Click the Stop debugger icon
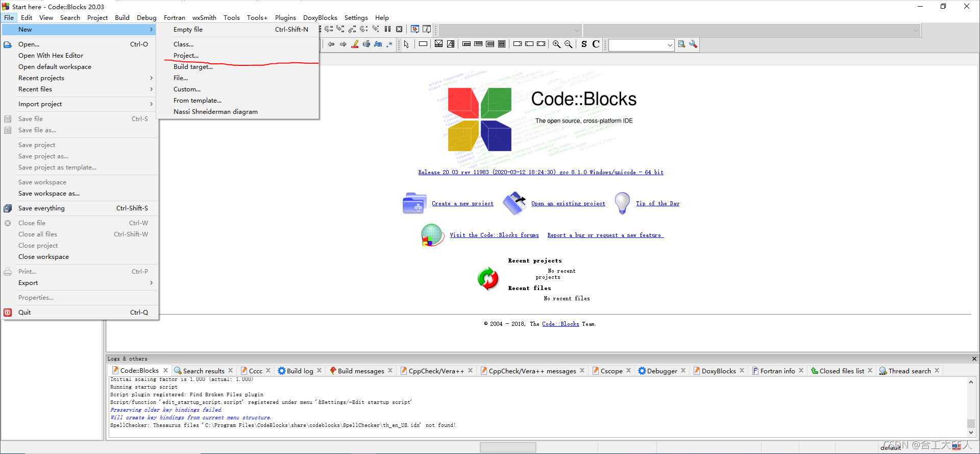The width and height of the screenshot is (980, 454). coord(399,29)
